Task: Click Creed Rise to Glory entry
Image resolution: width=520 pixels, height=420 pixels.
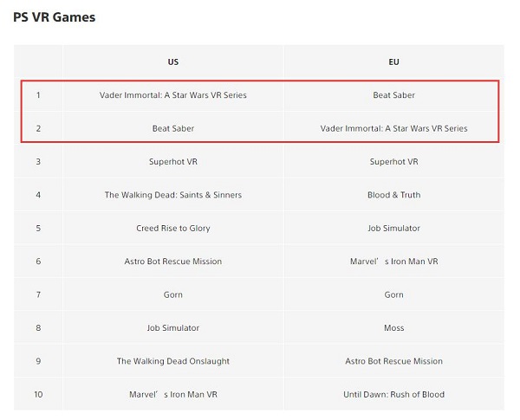Action: click(x=172, y=228)
